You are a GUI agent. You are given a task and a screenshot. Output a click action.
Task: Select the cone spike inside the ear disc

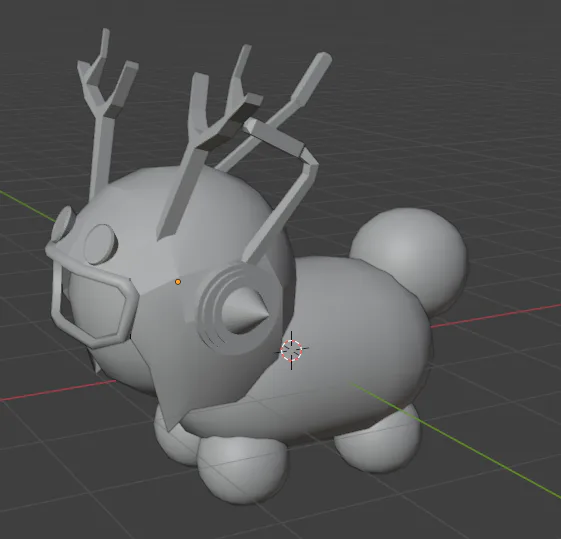pos(244,310)
